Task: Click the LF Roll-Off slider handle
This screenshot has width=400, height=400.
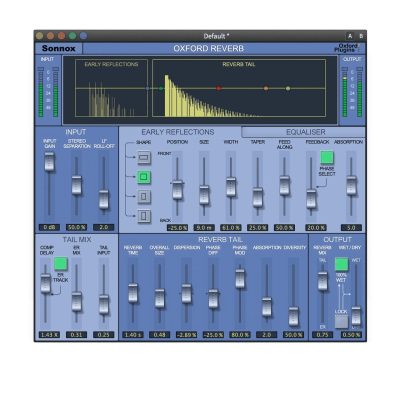Action: 104,200
